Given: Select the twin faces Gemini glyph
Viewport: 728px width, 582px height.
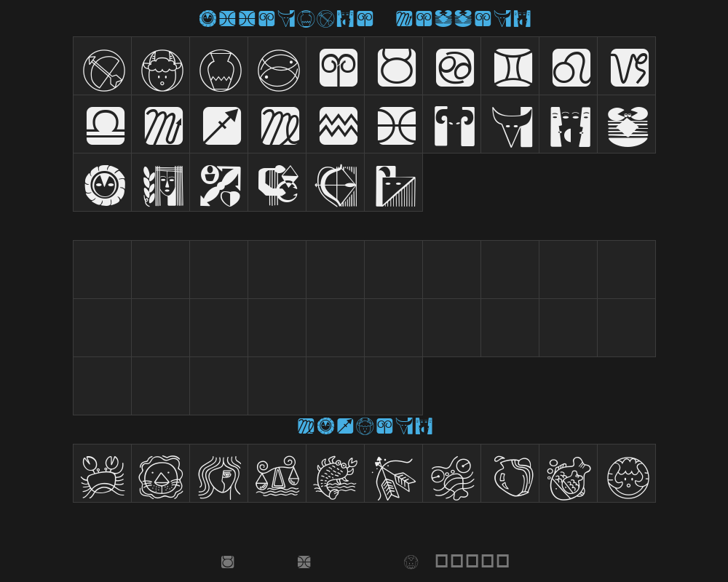Looking at the screenshot, I should (x=569, y=124).
